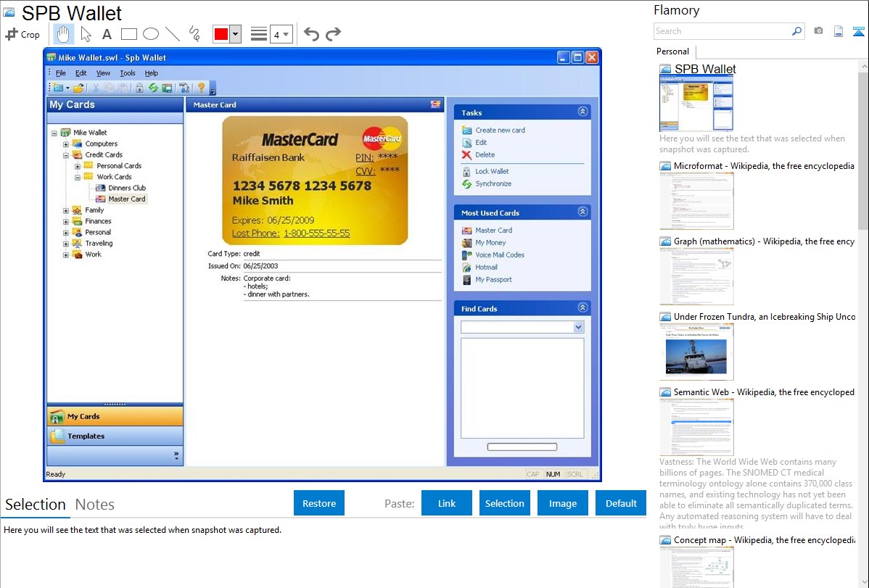Click the document page icon in Flamory panel
Screen dimensions: 869x588
839,31
